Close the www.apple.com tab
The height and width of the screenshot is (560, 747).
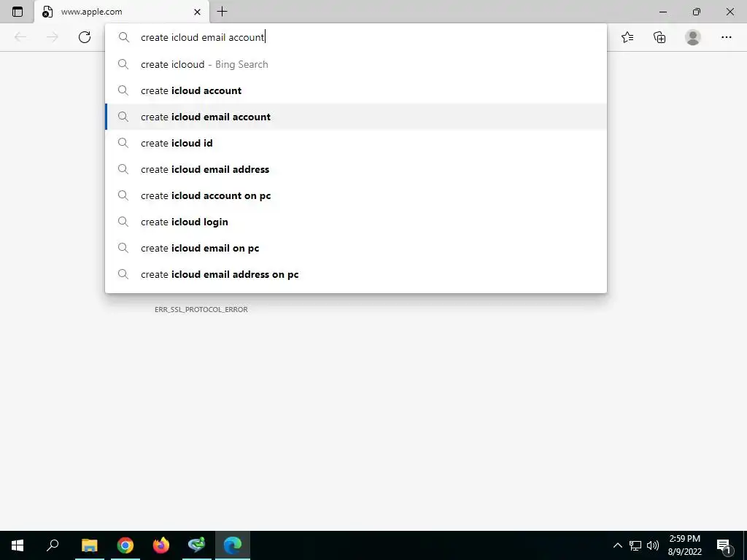click(197, 12)
